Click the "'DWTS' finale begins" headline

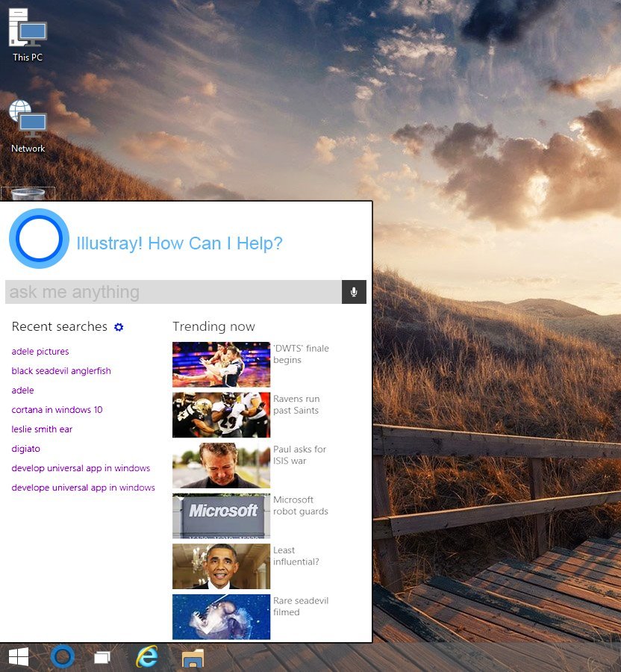301,354
